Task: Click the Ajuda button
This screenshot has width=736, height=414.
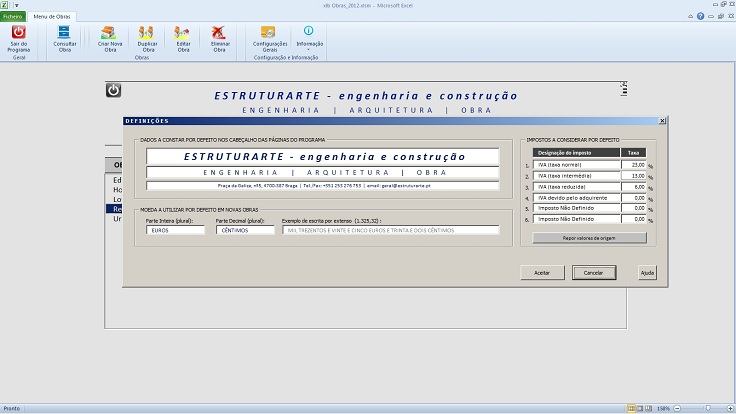Action: click(x=647, y=272)
